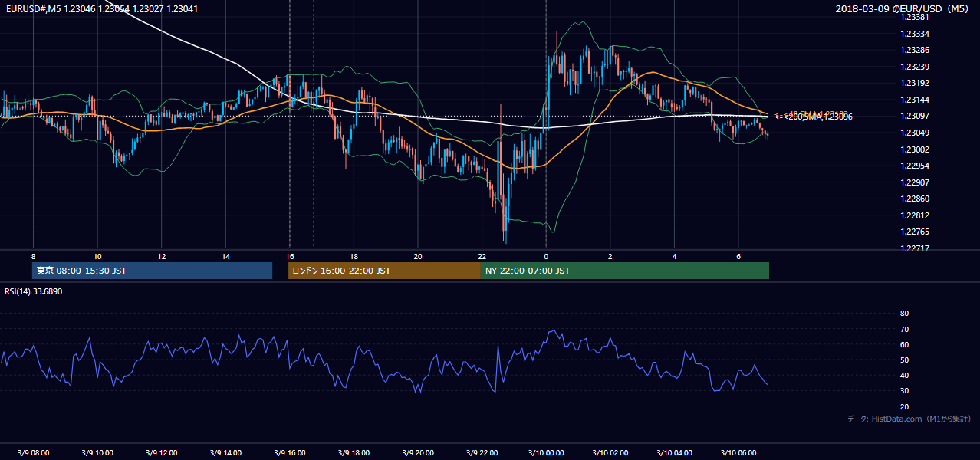The image size is (980, 460).
Task: Click price level 1.23239 on axis
Action: pyautogui.click(x=915, y=67)
